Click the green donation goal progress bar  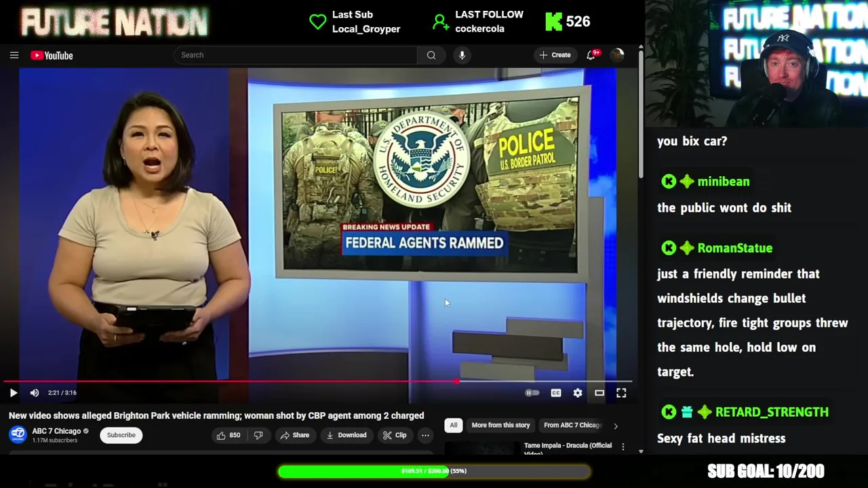click(434, 471)
